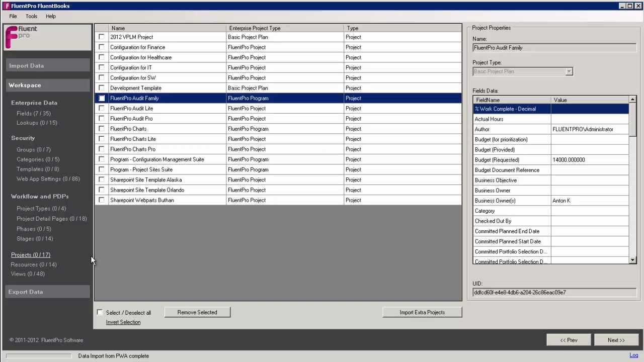Select the Budget (Requested) field row

tap(551, 160)
